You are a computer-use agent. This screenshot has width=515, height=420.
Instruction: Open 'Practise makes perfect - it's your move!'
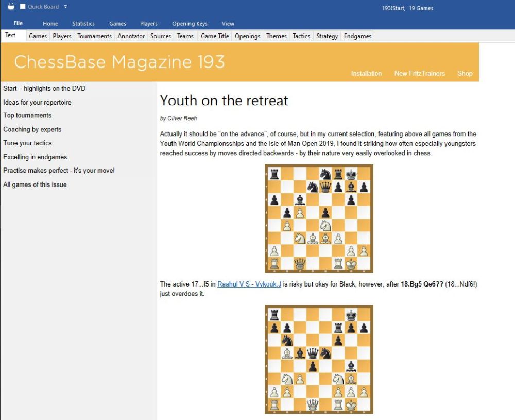point(59,170)
